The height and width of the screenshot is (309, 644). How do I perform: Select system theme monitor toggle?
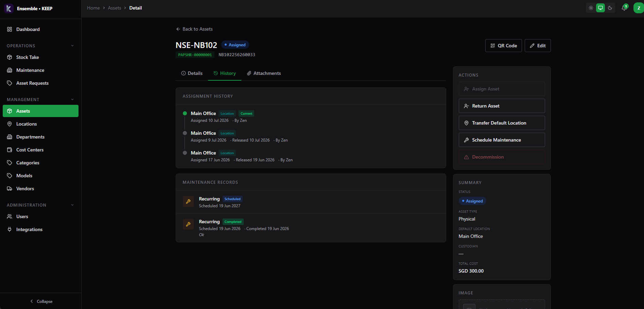click(x=601, y=8)
